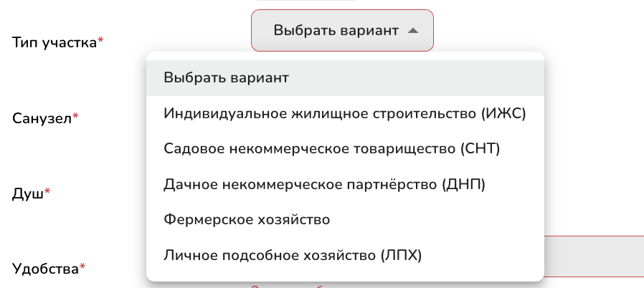
Task: Click the "Душ" field label
Action: 28,193
